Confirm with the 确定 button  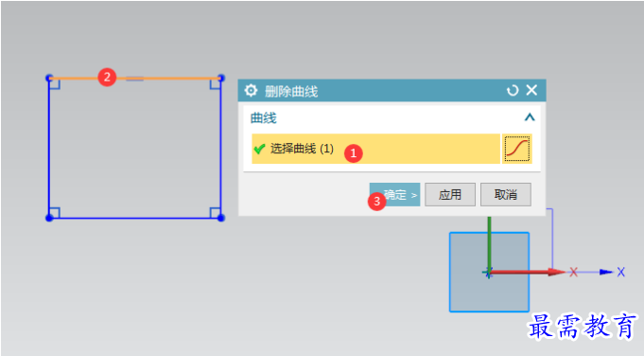394,194
